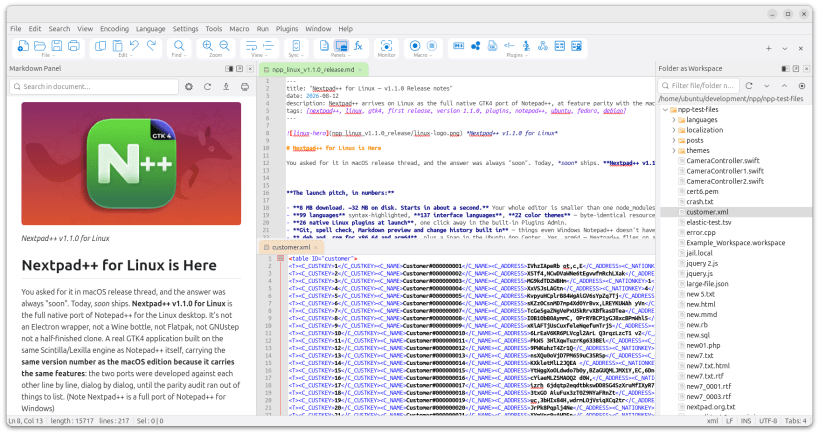Click the document-shaped plugin icon
Screen dimensions: 819x434
492,46
